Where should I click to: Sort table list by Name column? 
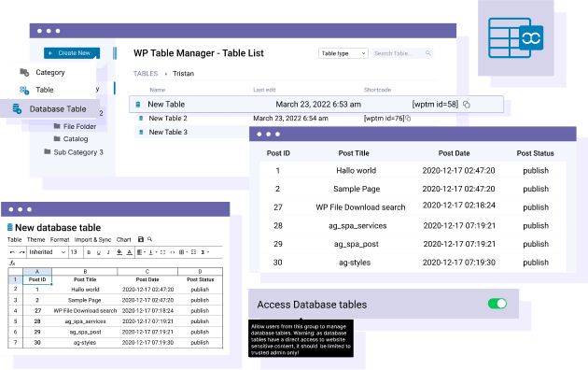click(158, 90)
